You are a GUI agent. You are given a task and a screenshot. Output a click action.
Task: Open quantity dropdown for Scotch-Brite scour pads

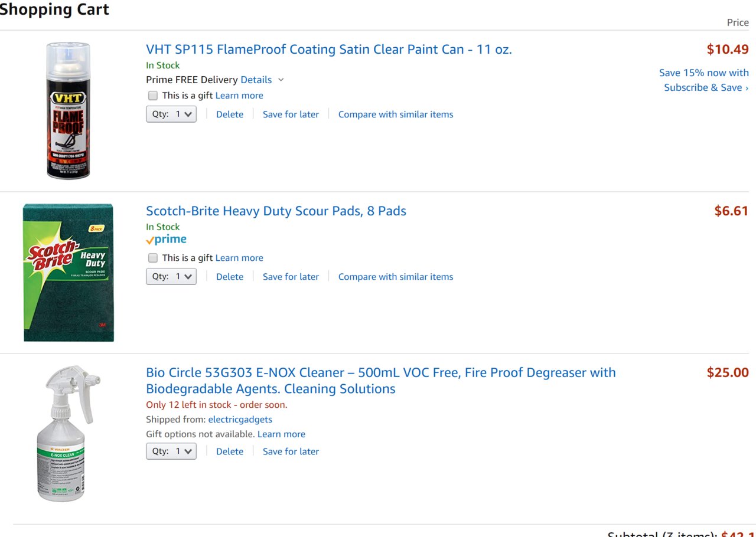[x=171, y=277]
